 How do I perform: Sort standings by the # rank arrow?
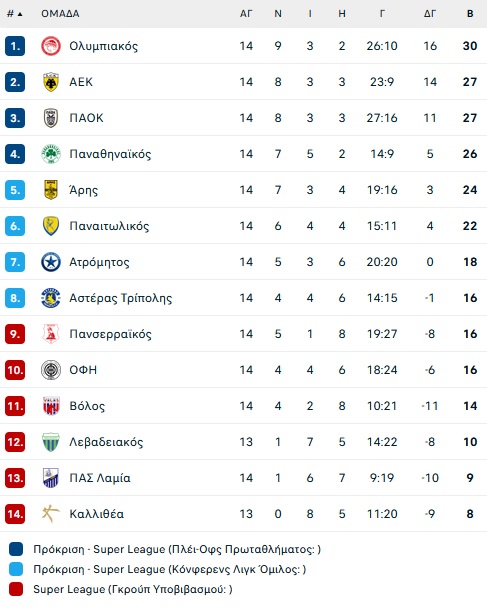click(15, 14)
